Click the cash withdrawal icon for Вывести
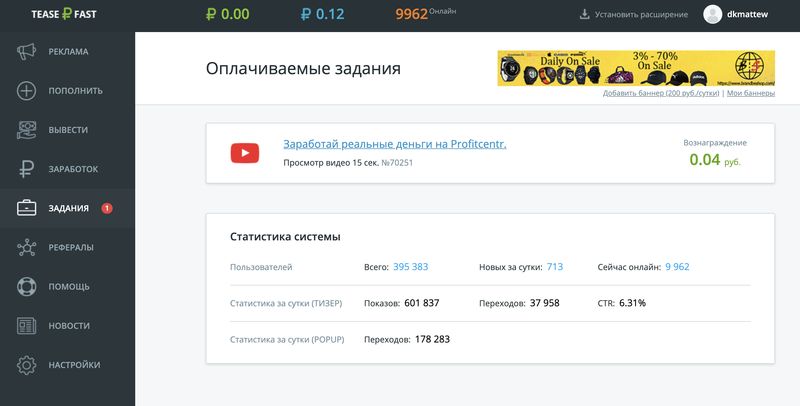Viewport: 800px width, 406px height. pyautogui.click(x=27, y=130)
